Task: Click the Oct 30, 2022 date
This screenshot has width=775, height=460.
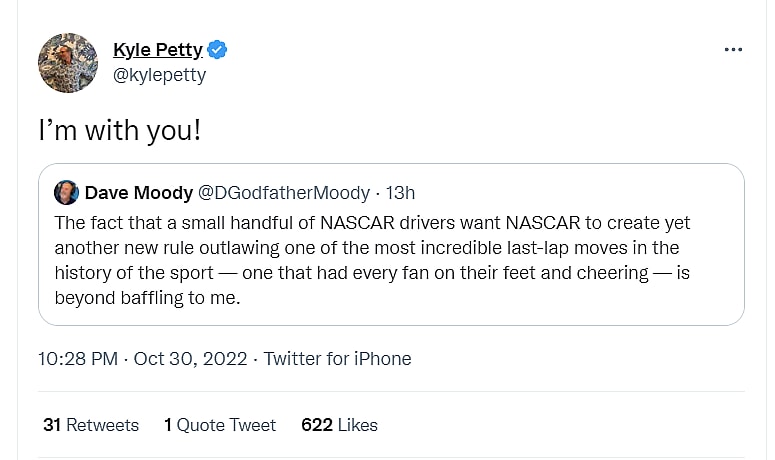Action: click(x=191, y=358)
